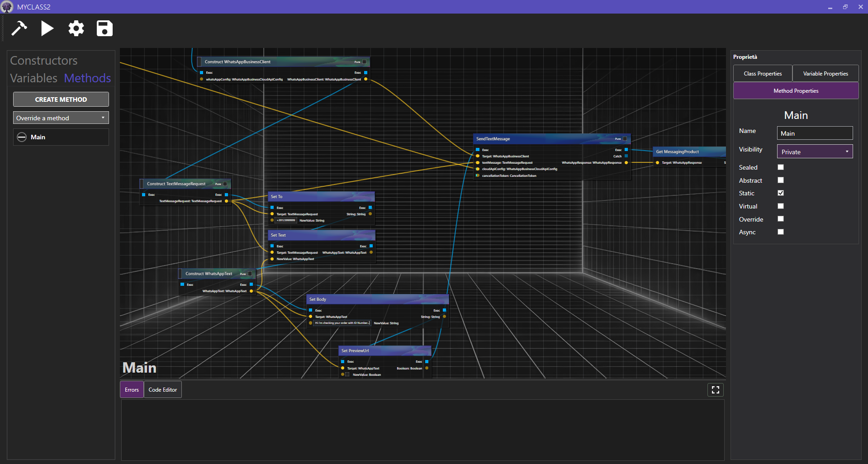Open the Visibility Private dropdown
This screenshot has width=868, height=464.
click(x=814, y=152)
